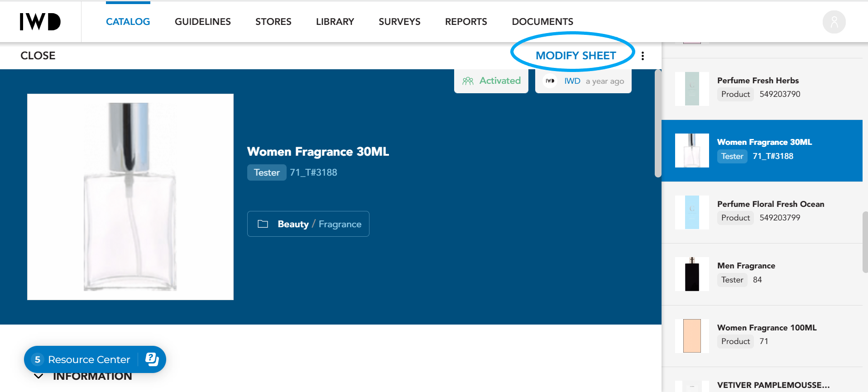Open the Resource Center help icon
The image size is (868, 392).
(152, 359)
